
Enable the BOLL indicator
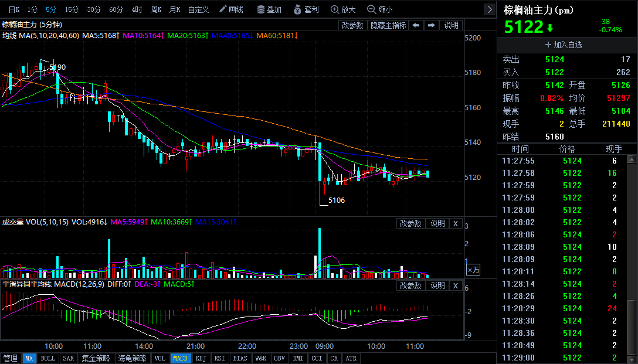(48, 358)
